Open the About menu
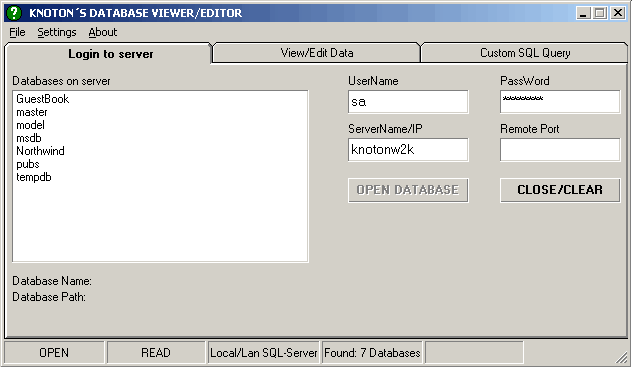 click(103, 32)
